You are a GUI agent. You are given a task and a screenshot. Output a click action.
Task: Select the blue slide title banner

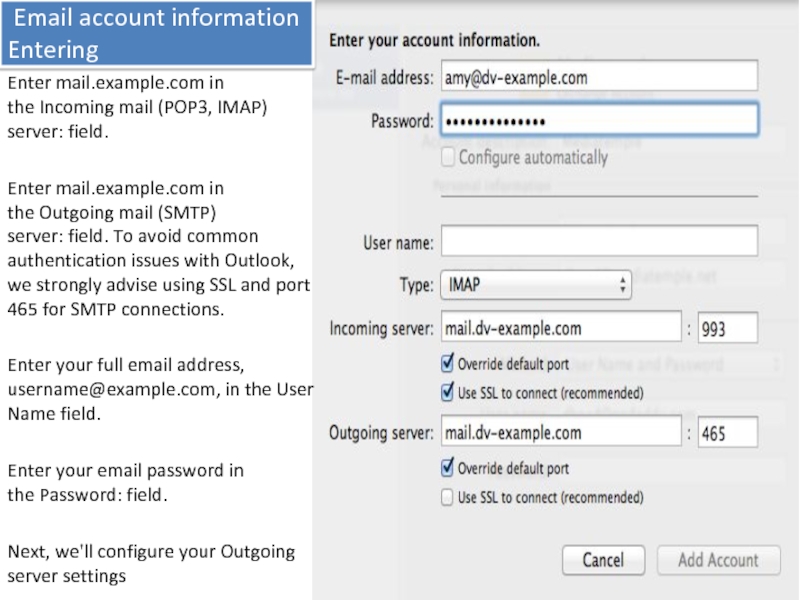point(155,33)
